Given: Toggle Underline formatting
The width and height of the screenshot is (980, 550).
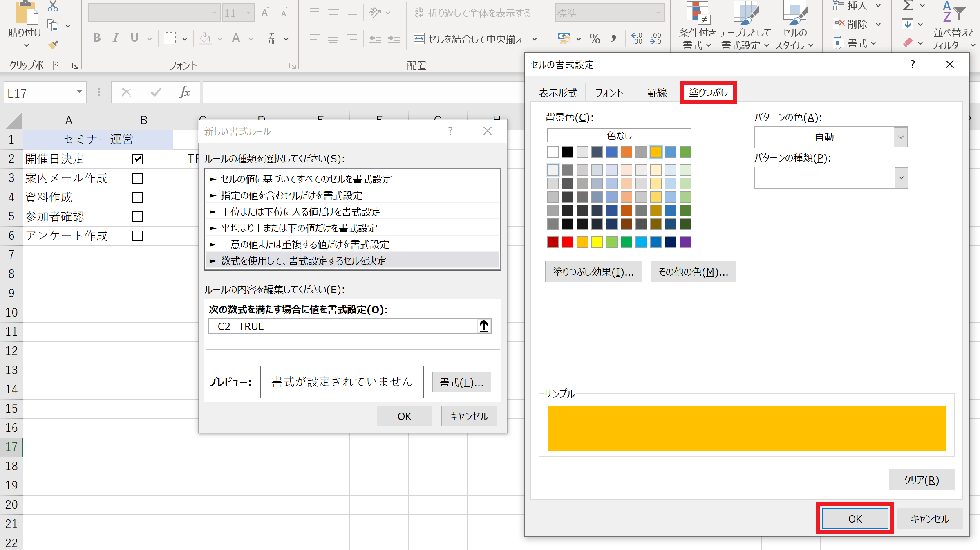Looking at the screenshot, I should [134, 38].
